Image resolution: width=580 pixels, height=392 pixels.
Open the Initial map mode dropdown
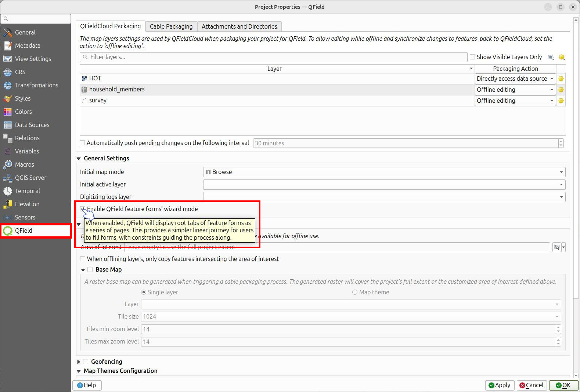coord(384,172)
